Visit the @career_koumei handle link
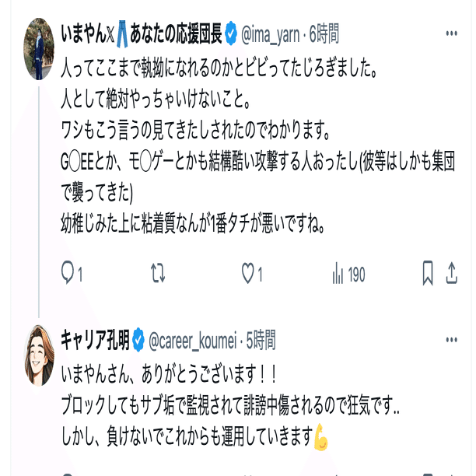 tap(193, 341)
